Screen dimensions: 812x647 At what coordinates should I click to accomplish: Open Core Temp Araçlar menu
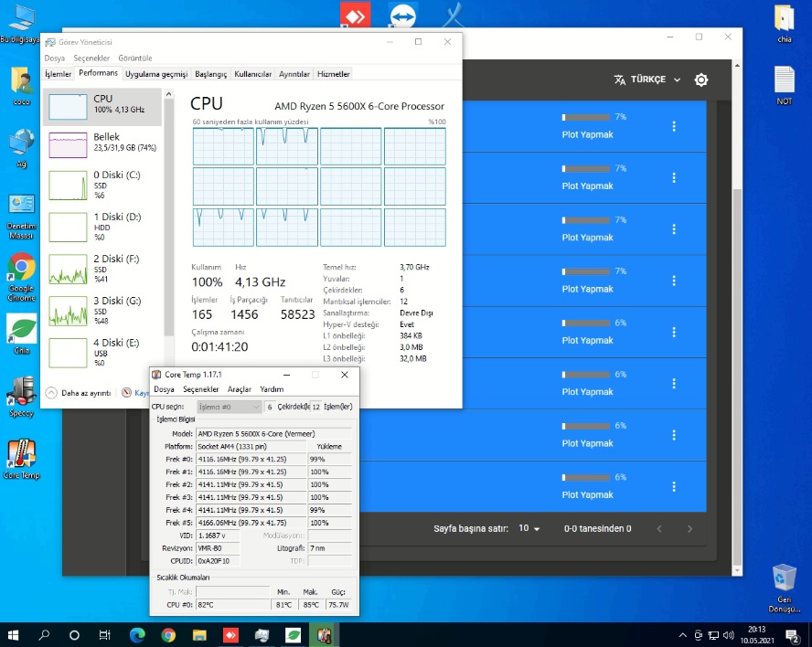(240, 389)
